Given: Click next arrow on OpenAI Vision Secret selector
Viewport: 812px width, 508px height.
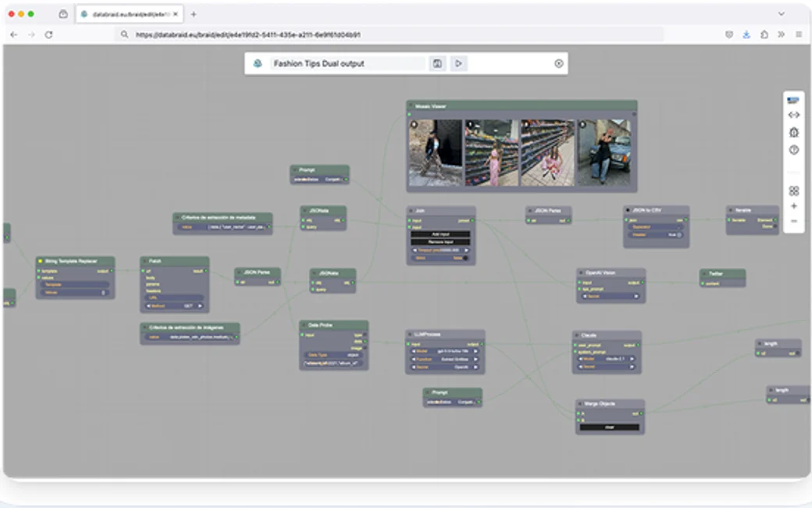Looking at the screenshot, I should [x=636, y=296].
